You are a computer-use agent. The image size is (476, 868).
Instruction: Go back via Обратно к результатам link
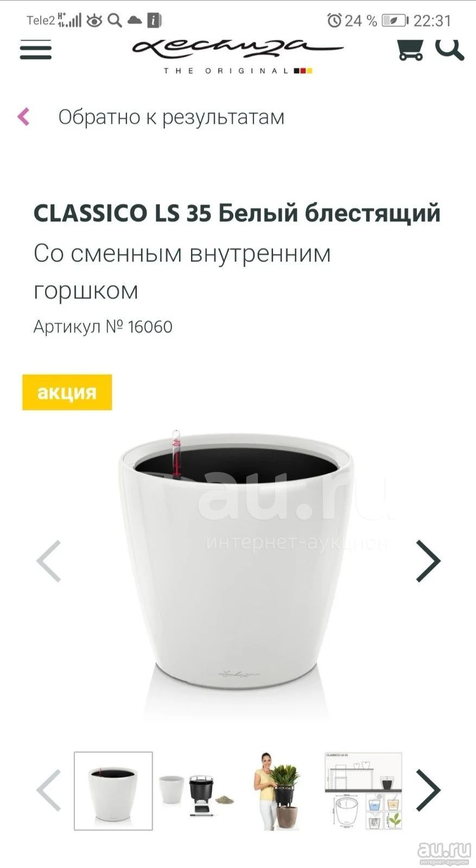[171, 117]
